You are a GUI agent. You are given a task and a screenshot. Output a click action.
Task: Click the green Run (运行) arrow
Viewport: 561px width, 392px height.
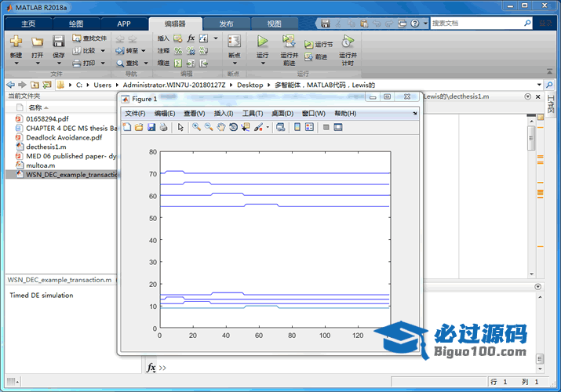click(263, 42)
